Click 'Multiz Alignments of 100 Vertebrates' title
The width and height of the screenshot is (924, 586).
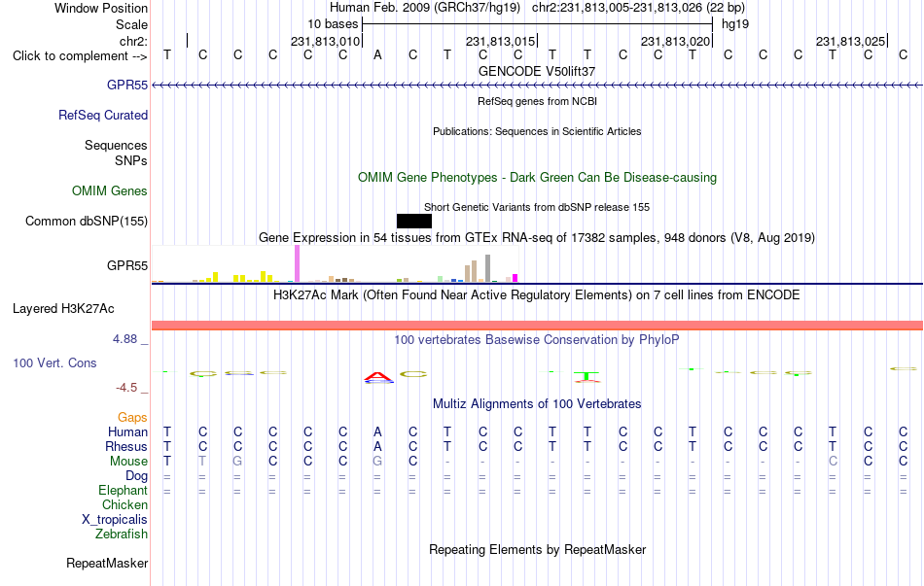(x=537, y=404)
